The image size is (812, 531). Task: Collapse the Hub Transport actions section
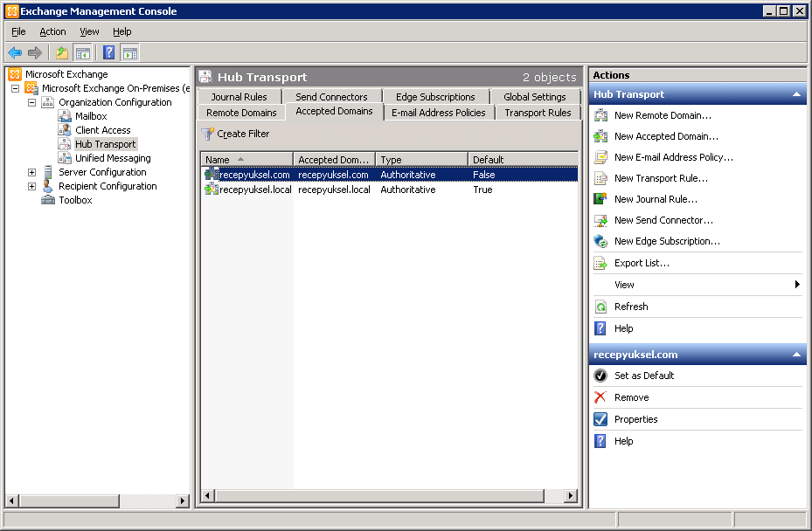click(796, 94)
